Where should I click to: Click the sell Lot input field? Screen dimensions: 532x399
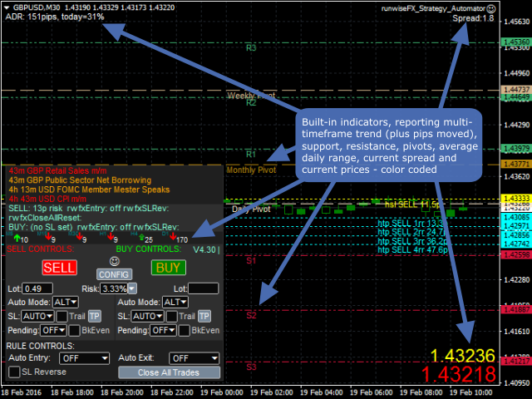[x=38, y=288]
